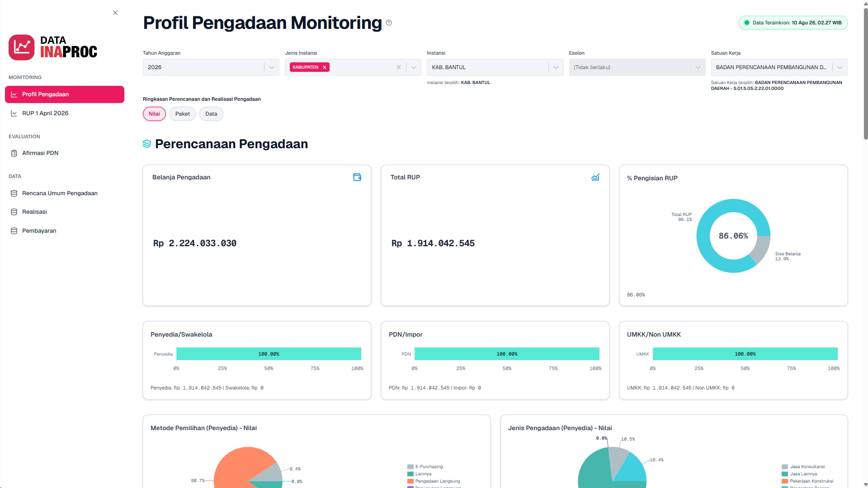The image size is (868, 488).
Task: Remove the KABUPATEN tag with its x
Action: [325, 67]
